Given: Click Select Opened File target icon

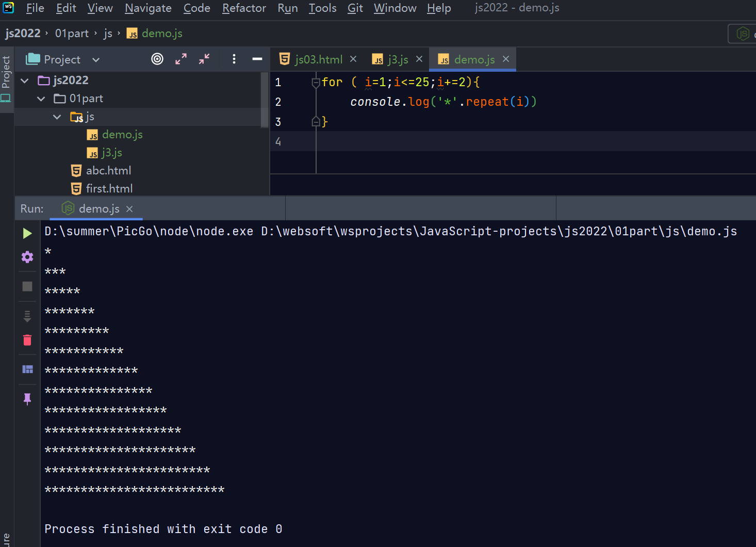Looking at the screenshot, I should pyautogui.click(x=157, y=59).
